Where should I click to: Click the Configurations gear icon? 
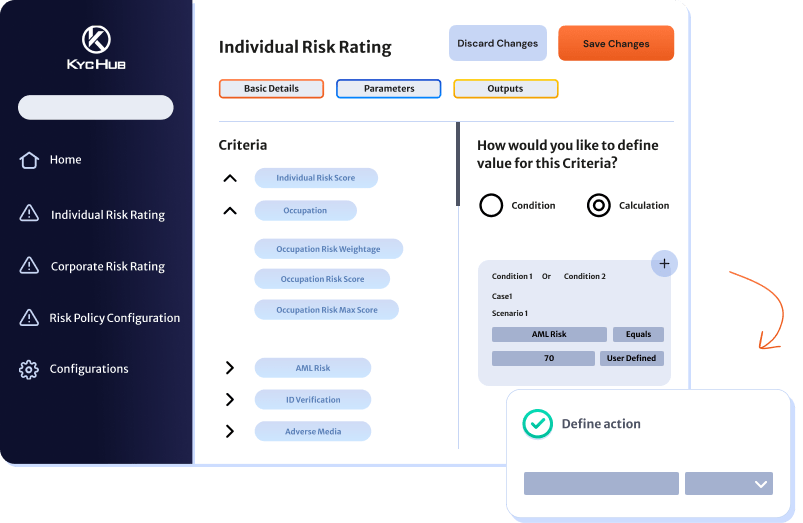29,369
